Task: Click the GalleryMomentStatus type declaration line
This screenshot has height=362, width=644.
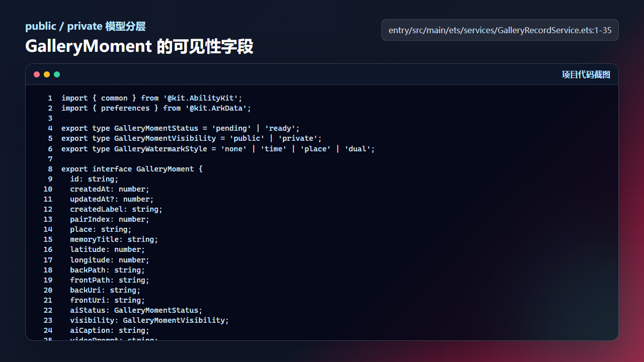Action: click(x=181, y=128)
